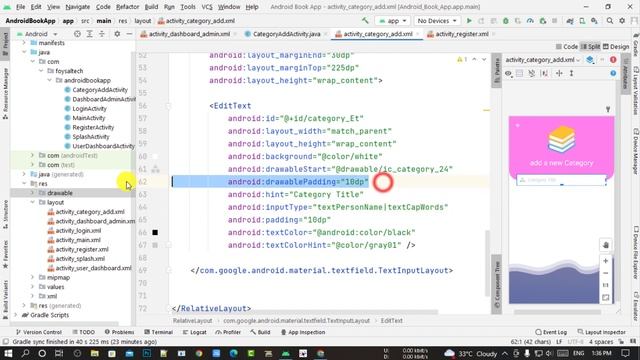Click zoom to fit screen in preview
Viewport: 640px width, 360px height.
[x=605, y=298]
